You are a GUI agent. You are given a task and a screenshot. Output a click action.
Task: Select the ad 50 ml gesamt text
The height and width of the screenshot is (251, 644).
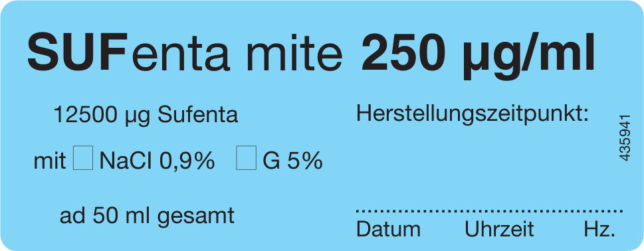pyautogui.click(x=147, y=216)
